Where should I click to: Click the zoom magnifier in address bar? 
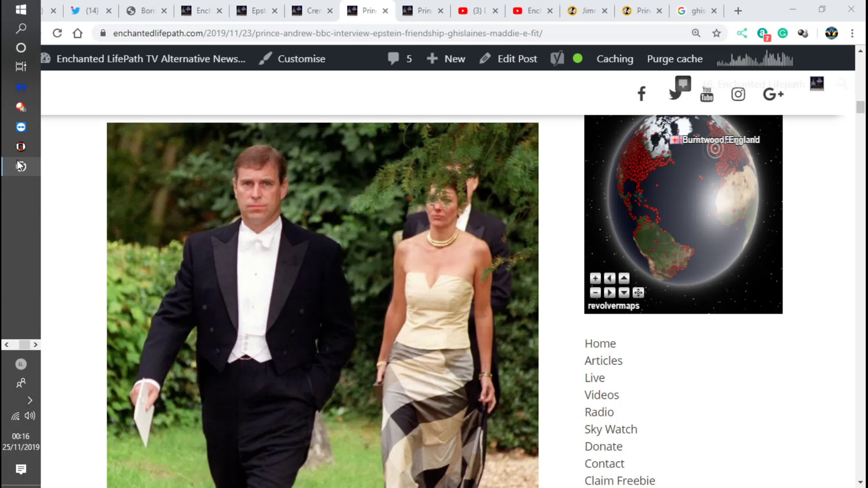(x=696, y=33)
